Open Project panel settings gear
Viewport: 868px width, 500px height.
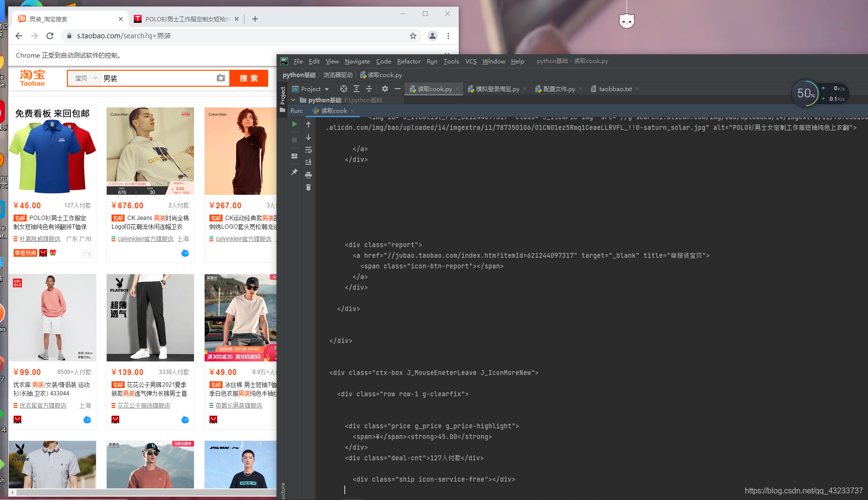point(385,89)
